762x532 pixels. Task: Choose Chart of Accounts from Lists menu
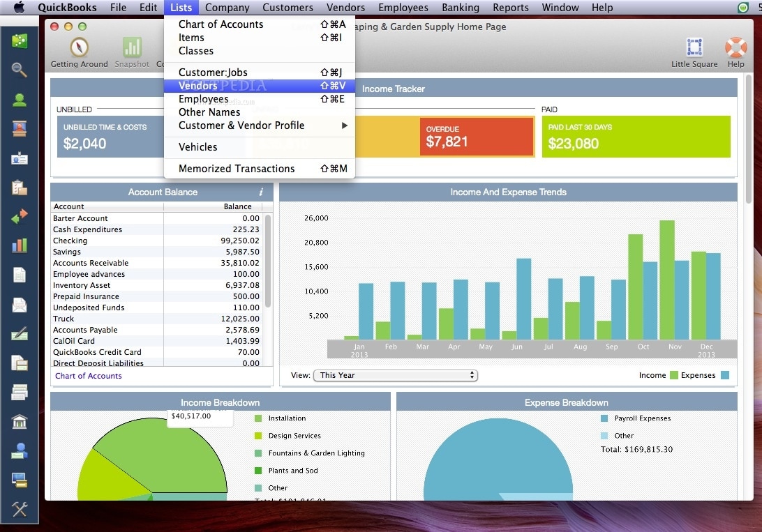[260, 24]
